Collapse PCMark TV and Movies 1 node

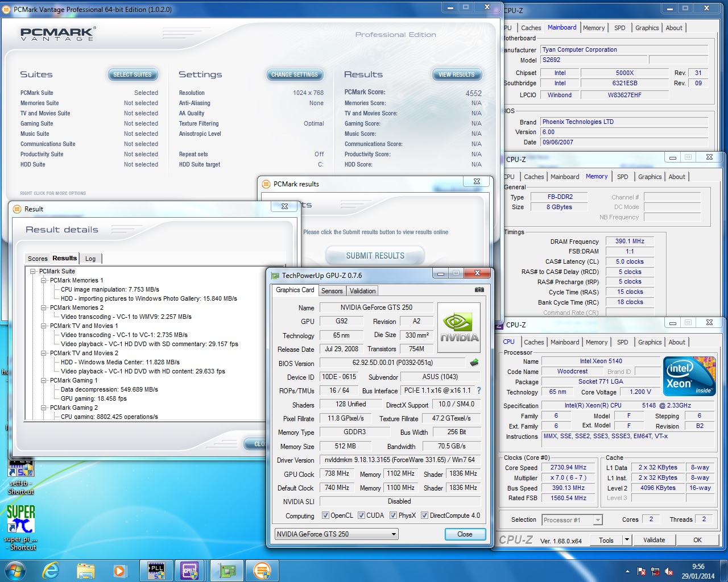tap(44, 326)
